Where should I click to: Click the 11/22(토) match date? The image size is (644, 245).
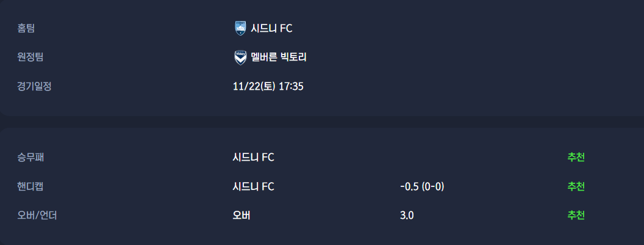click(254, 86)
